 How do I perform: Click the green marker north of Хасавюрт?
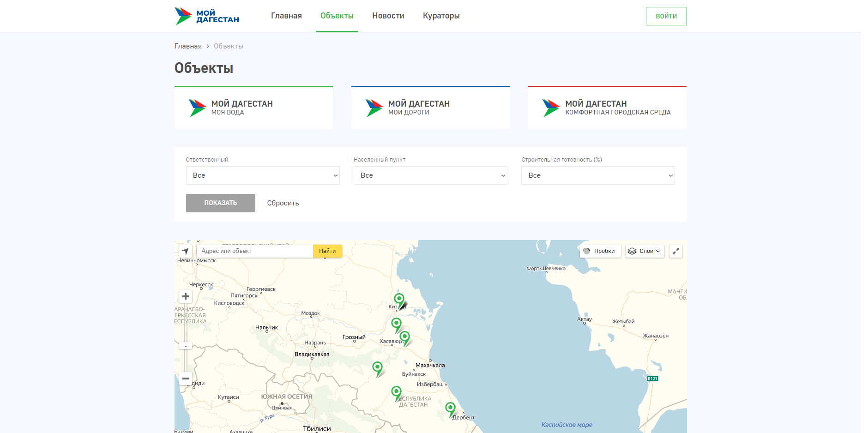tap(397, 325)
